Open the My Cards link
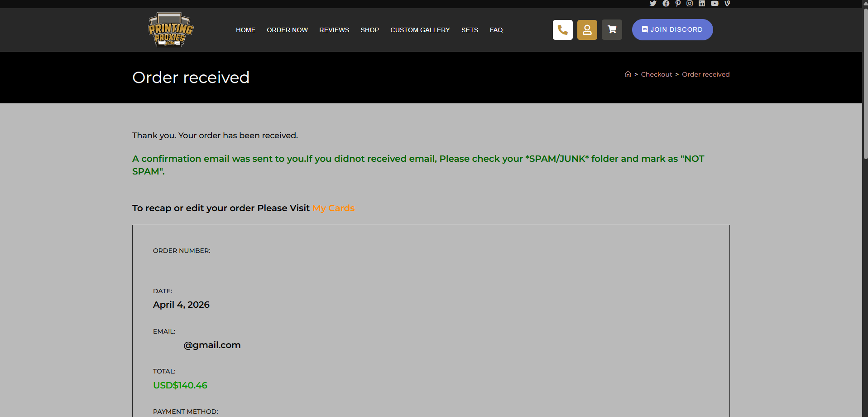The height and width of the screenshot is (417, 868). tap(333, 208)
